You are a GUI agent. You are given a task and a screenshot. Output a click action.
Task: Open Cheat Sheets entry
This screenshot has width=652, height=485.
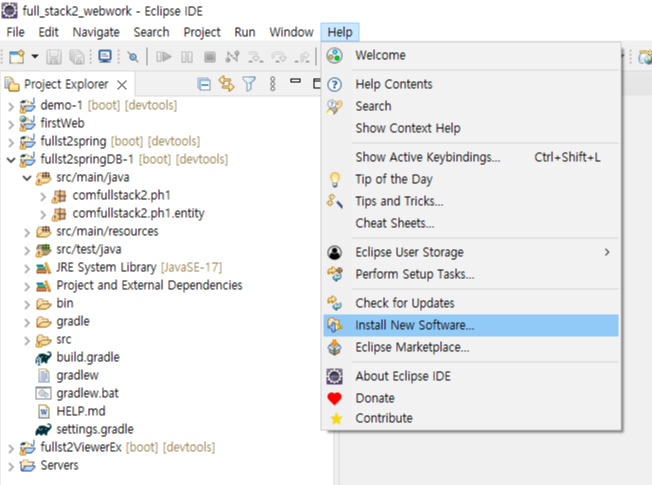[x=471, y=224]
